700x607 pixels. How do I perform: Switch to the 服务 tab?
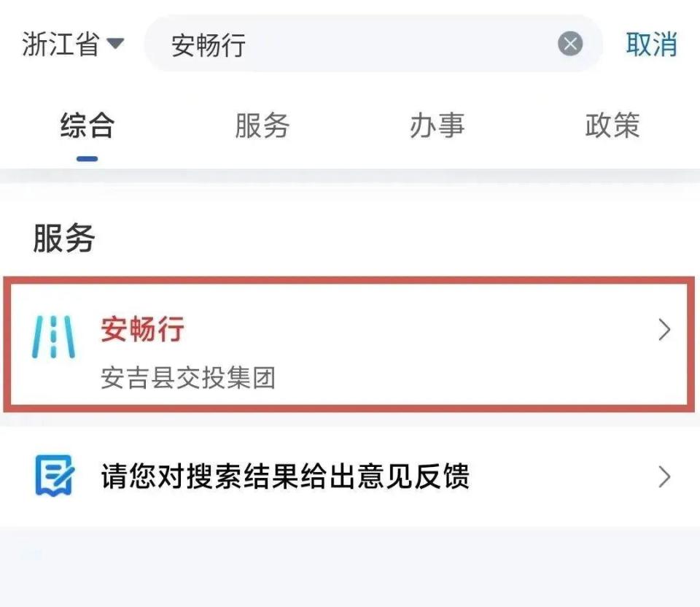click(264, 125)
